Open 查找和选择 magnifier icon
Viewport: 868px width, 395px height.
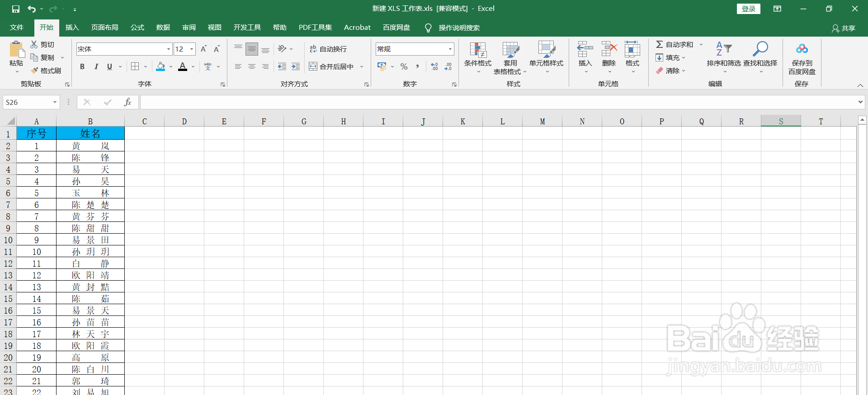760,49
